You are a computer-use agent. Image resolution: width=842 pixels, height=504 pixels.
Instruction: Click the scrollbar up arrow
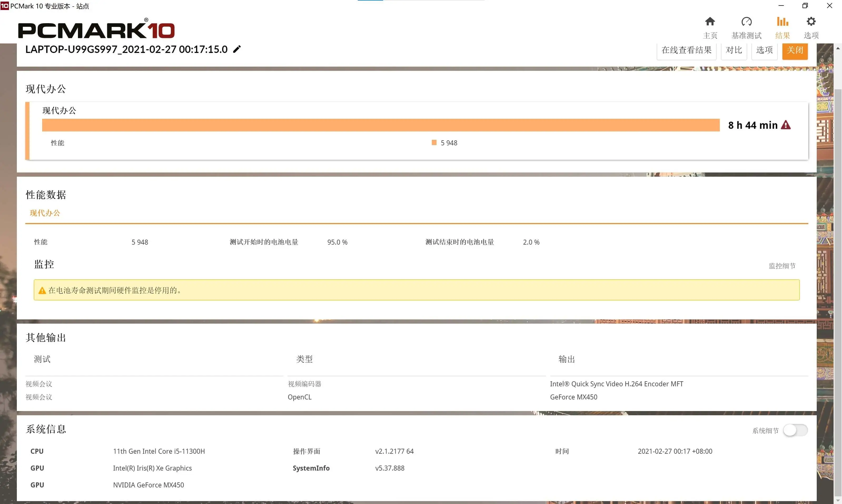[x=838, y=48]
